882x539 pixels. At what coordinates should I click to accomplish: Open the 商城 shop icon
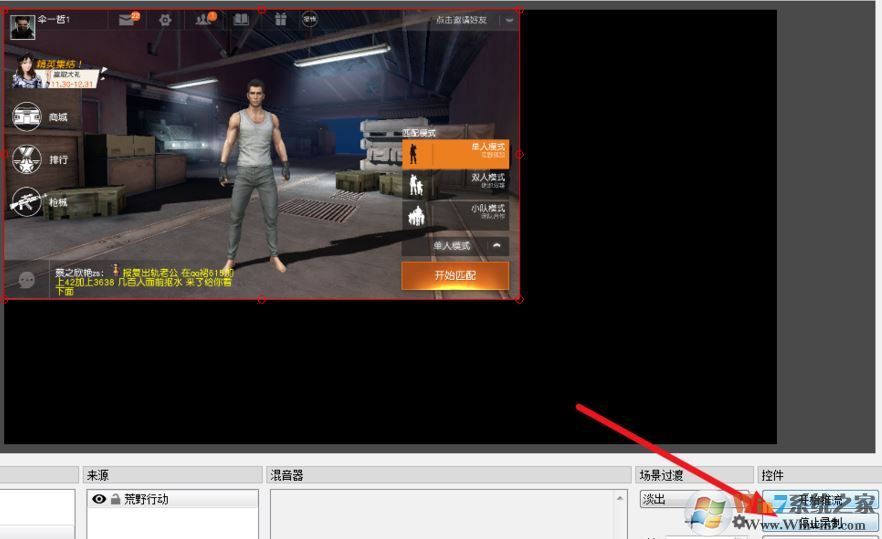tap(27, 117)
